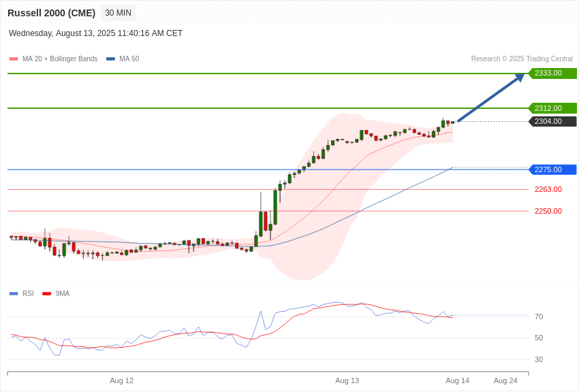Select the MA 50 legend label
579x392 pixels.
[129, 59]
